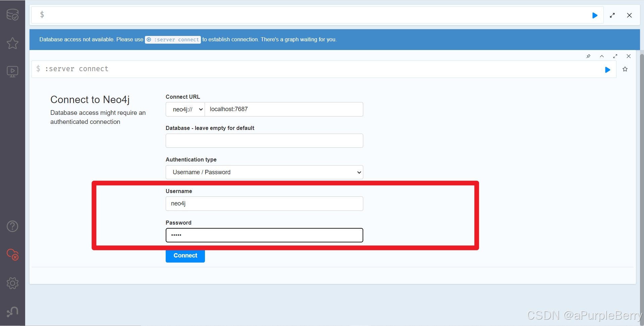
Task: Close the server connect frame
Action: pos(629,56)
